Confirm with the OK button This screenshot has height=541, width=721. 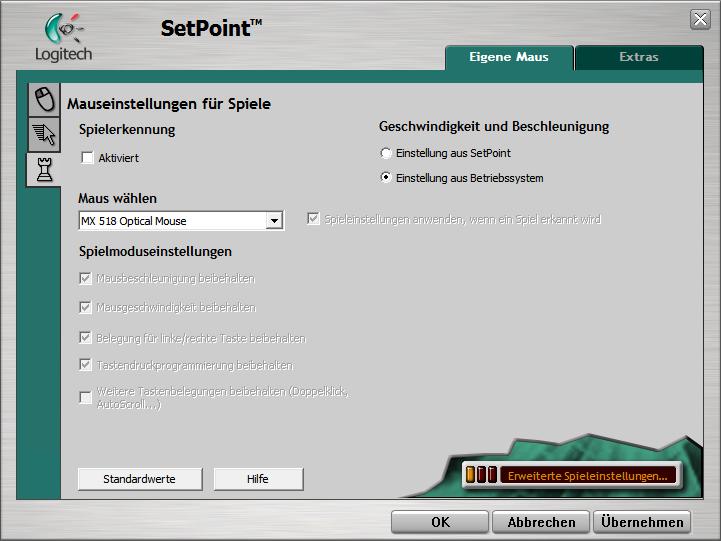pyautogui.click(x=440, y=522)
